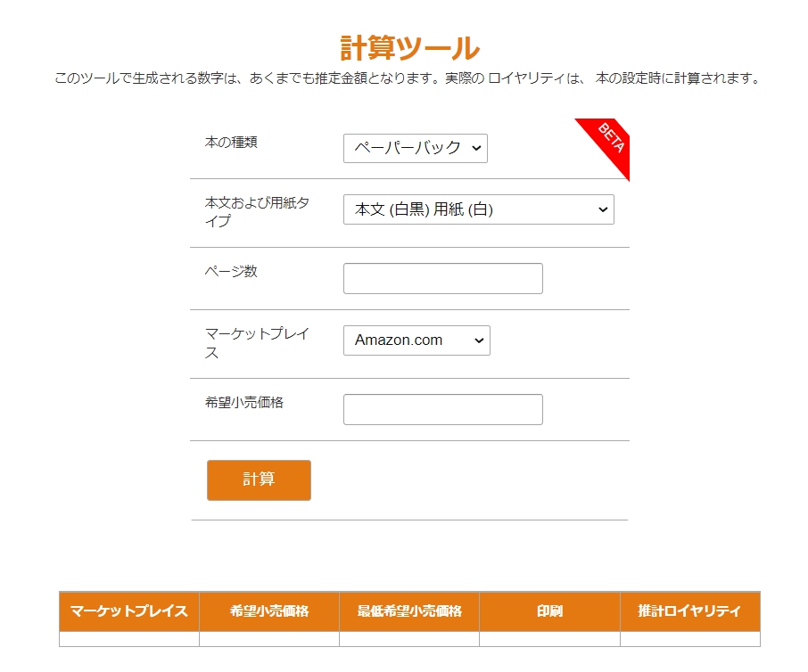808x672 pixels.
Task: Click the empty cell below 印刷 header
Action: pos(549,638)
